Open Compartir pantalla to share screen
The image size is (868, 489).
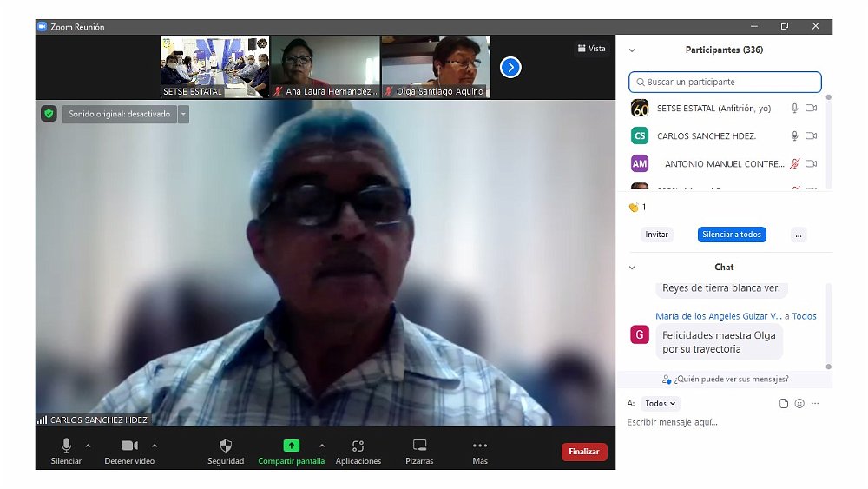[291, 446]
